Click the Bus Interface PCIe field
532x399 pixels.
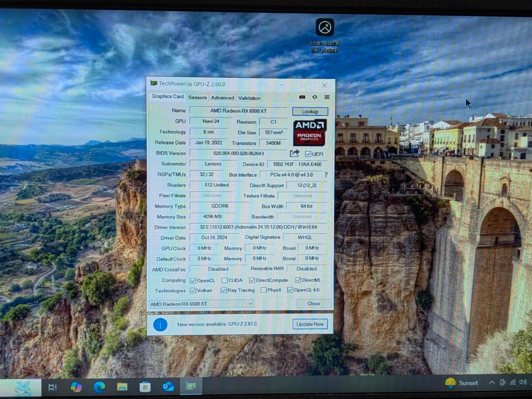pyautogui.click(x=291, y=175)
